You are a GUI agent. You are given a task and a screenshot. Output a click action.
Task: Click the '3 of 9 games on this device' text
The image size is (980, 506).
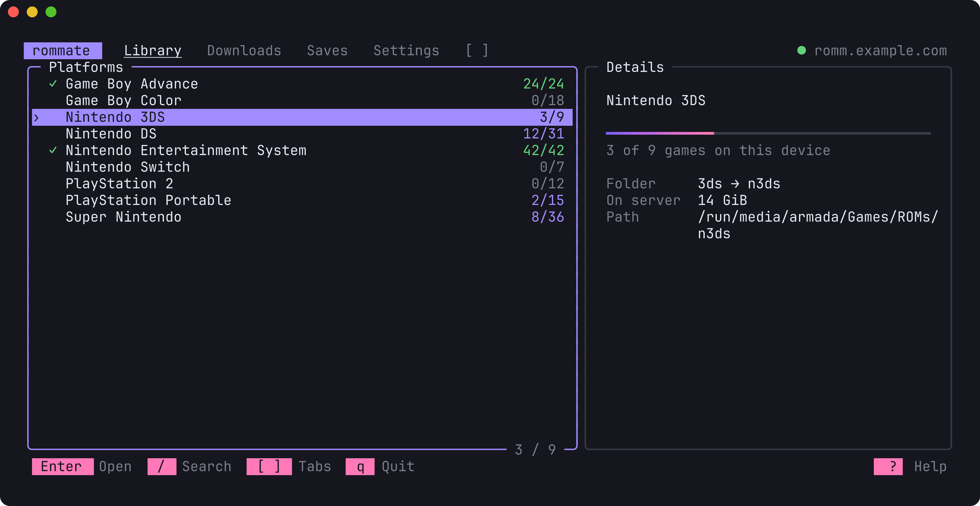pos(718,150)
